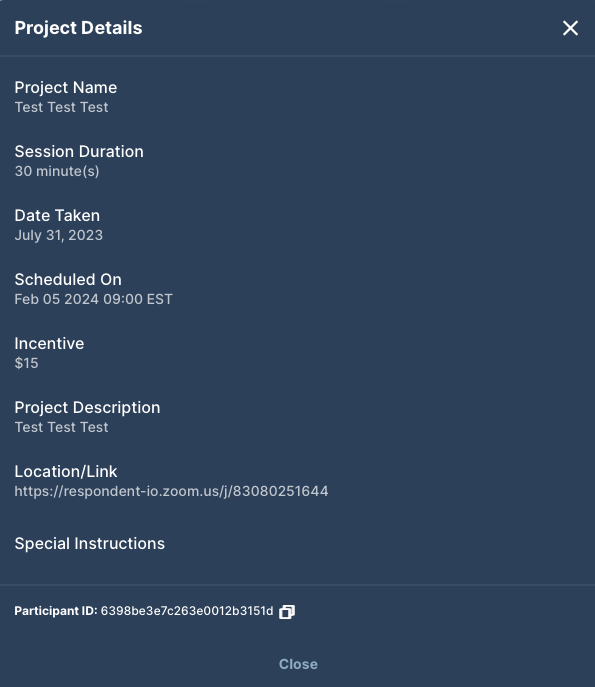
Task: Click the Date Taken label
Action: [57, 216]
